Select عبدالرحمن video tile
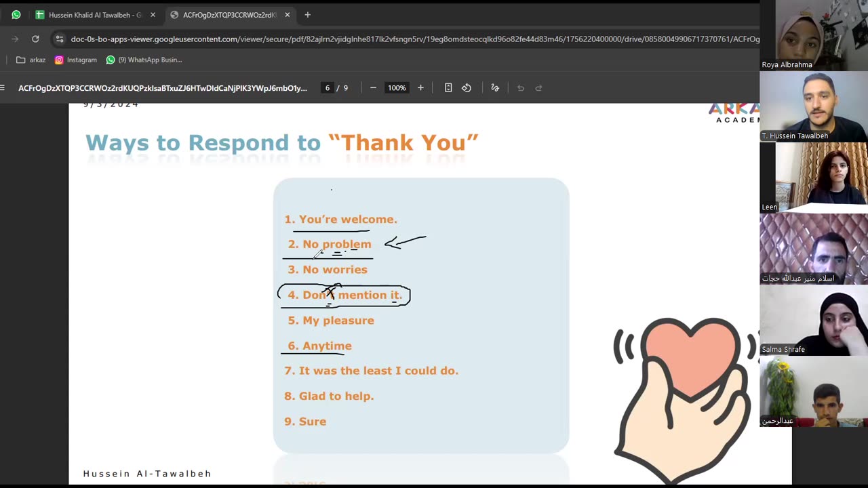The image size is (868, 488). click(814, 391)
